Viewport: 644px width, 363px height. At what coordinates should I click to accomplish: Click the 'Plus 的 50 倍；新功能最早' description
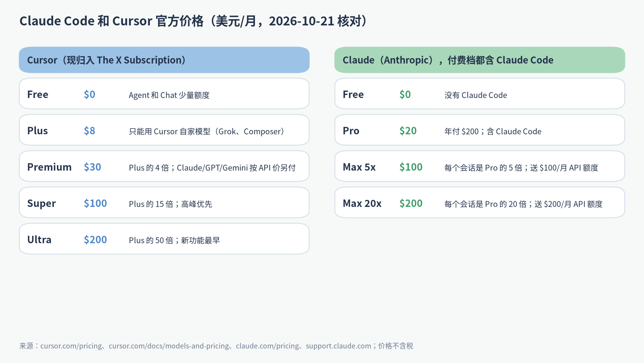[174, 240]
